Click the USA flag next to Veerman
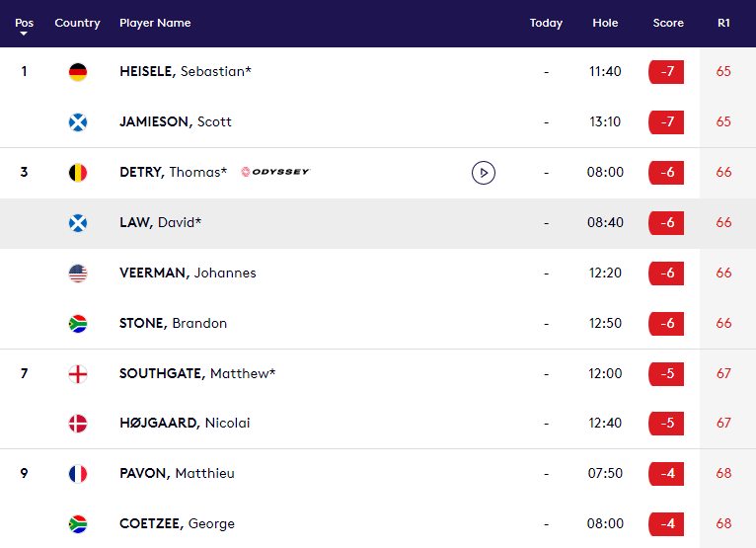This screenshot has width=756, height=548. pos(78,274)
